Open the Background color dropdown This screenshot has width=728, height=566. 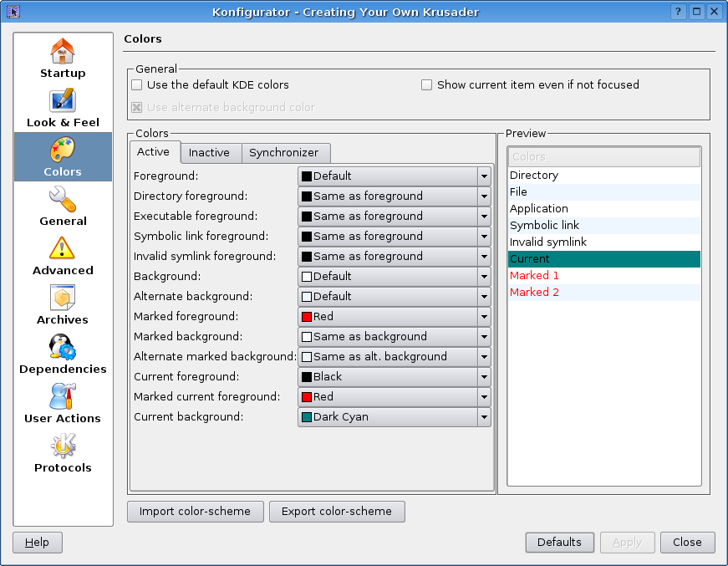[394, 277]
